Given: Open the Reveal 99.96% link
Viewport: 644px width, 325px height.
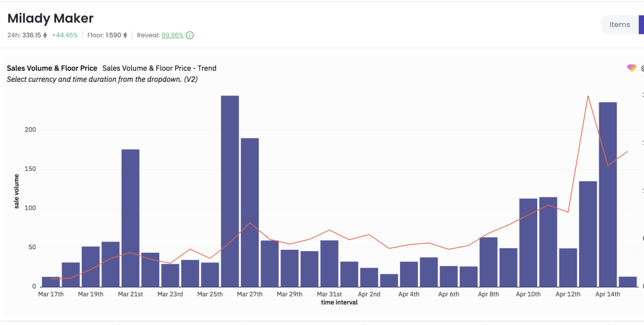Looking at the screenshot, I should [x=172, y=35].
